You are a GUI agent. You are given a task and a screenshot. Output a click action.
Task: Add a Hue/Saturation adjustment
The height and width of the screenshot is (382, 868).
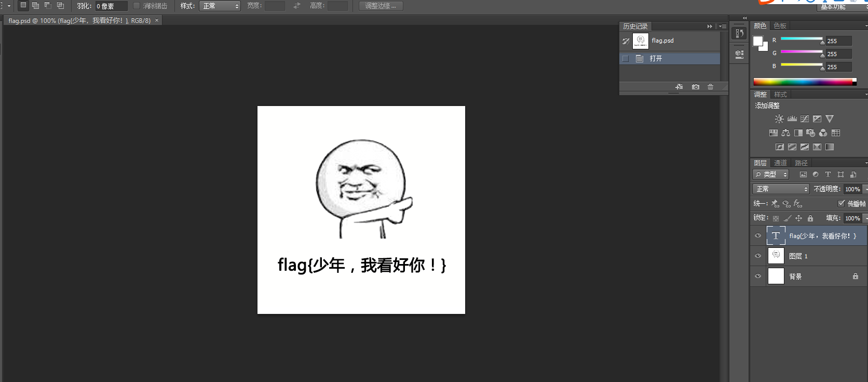tap(774, 133)
